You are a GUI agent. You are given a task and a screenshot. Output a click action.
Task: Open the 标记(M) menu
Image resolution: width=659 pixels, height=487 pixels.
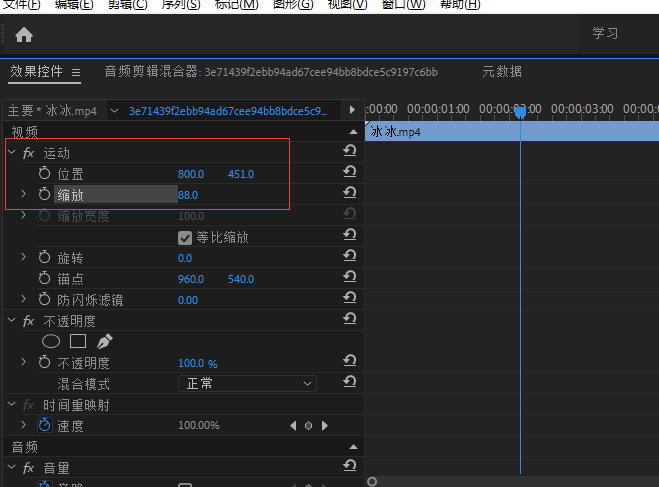(x=236, y=5)
